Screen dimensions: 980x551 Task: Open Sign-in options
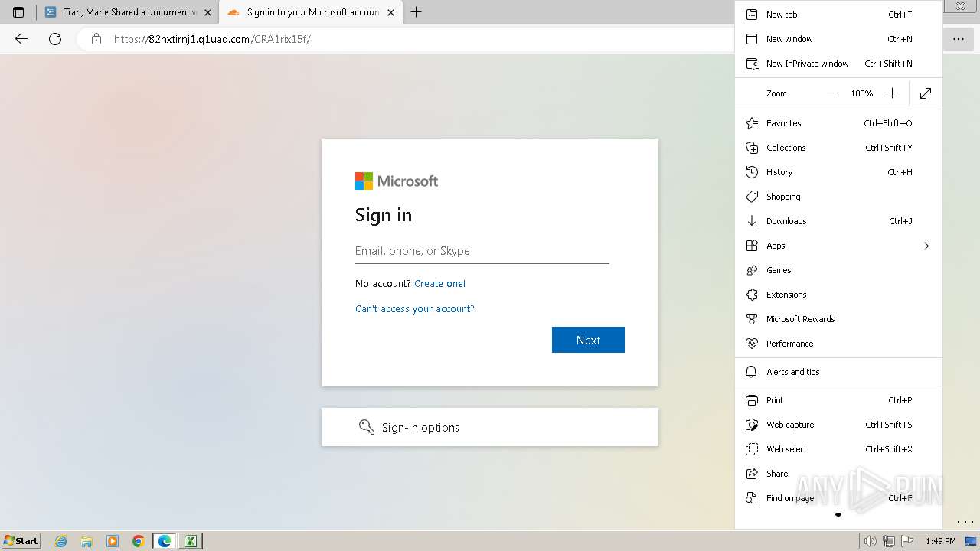pyautogui.click(x=490, y=427)
